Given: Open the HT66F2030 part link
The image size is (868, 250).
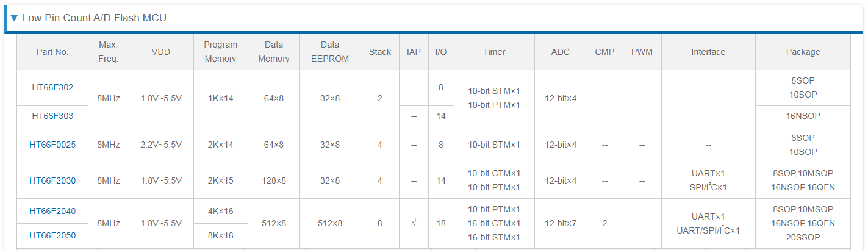Looking at the screenshot, I should pyautogui.click(x=52, y=180).
